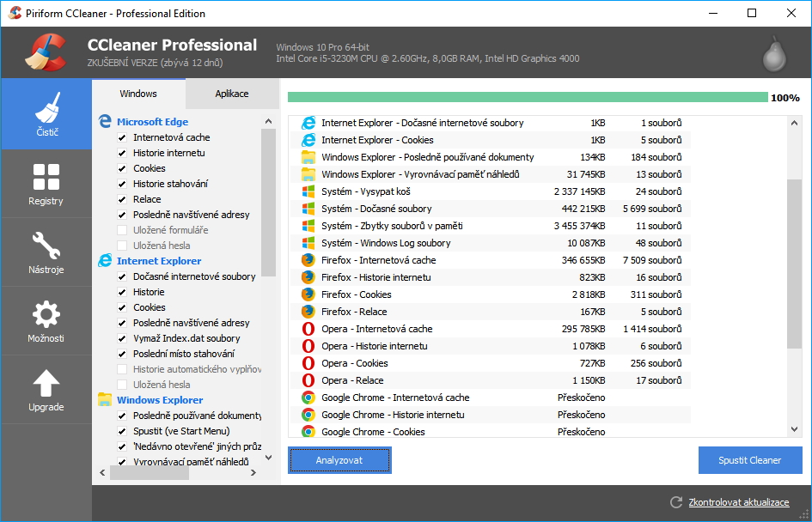Click Chrome icon for Cookies result
The height and width of the screenshot is (522, 812).
pos(308,432)
